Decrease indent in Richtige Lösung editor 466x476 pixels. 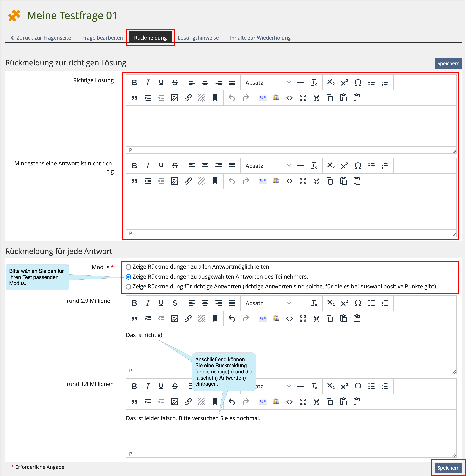click(161, 98)
